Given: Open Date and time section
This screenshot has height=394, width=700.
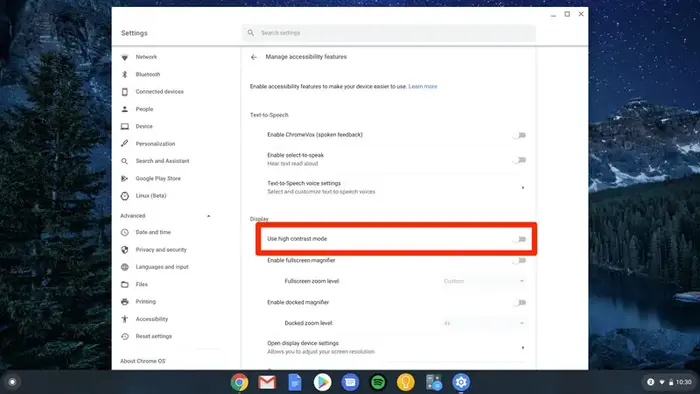Looking at the screenshot, I should pyautogui.click(x=153, y=232).
